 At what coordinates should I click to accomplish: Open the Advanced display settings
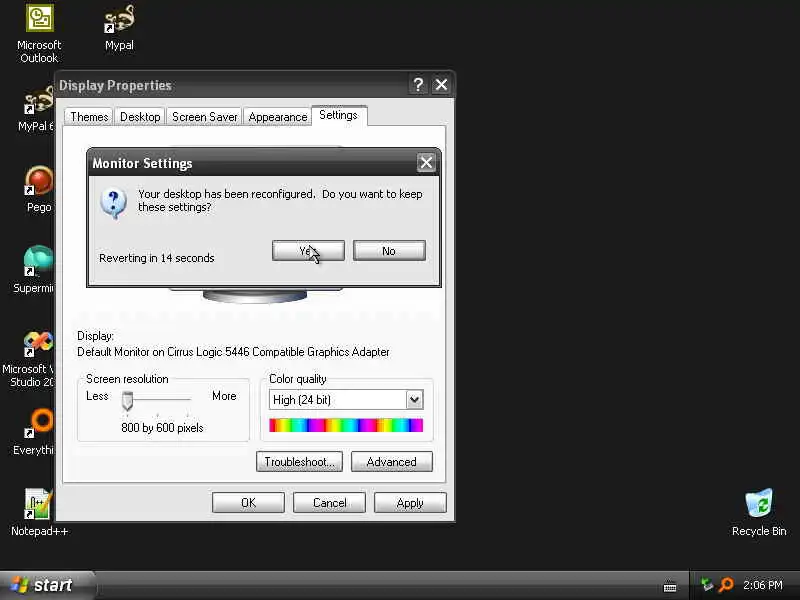[x=392, y=462]
